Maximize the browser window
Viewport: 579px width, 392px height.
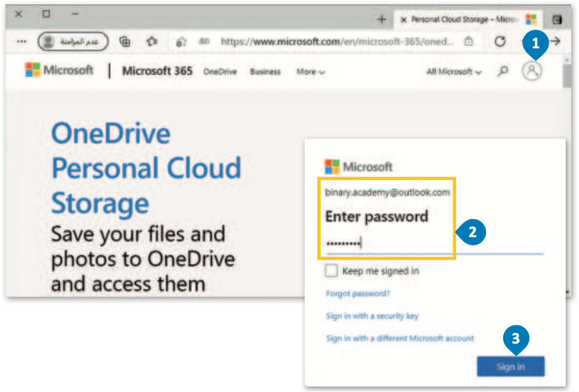tap(46, 14)
